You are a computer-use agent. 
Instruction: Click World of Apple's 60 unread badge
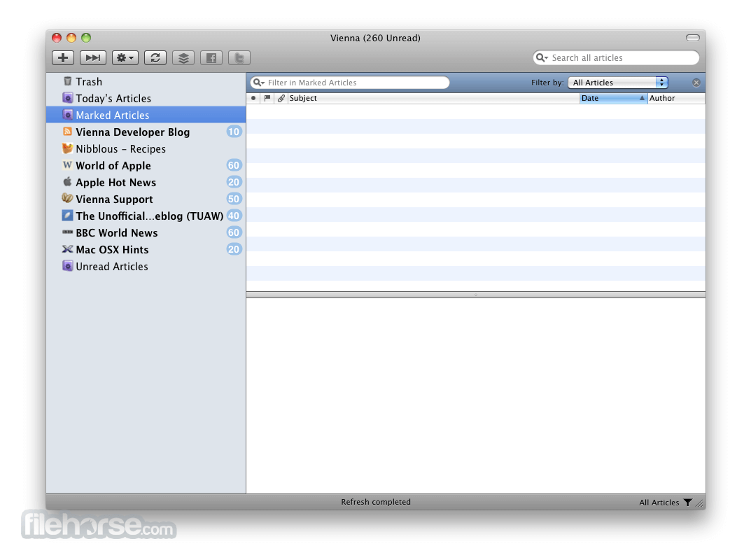coord(234,165)
